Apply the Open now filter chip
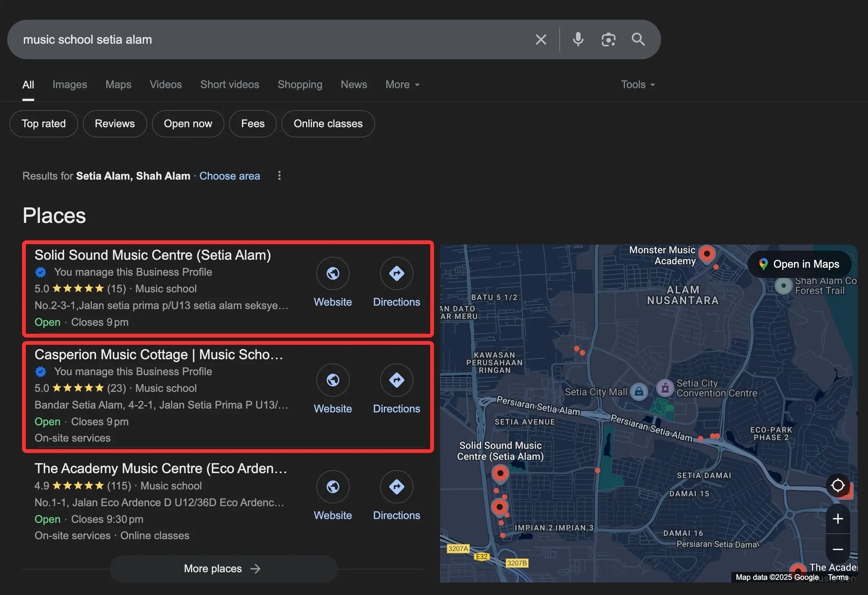This screenshot has height=595, width=868. [188, 124]
